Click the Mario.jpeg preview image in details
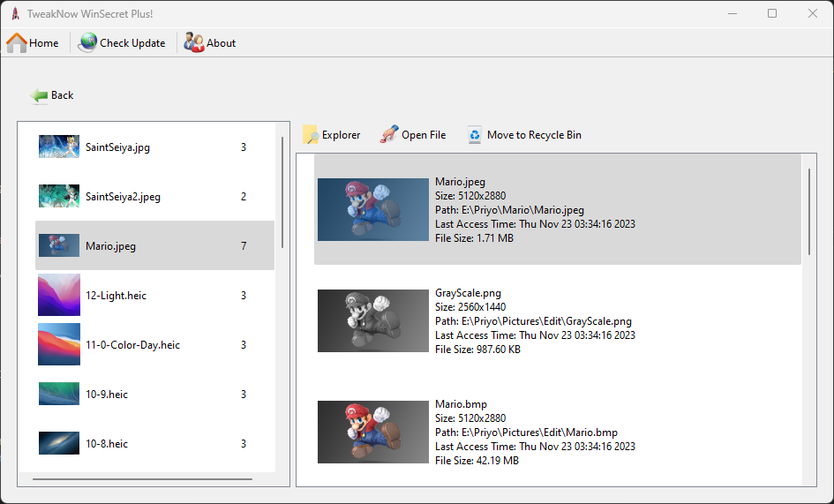Viewport: 834px width, 504px height. pyautogui.click(x=372, y=210)
